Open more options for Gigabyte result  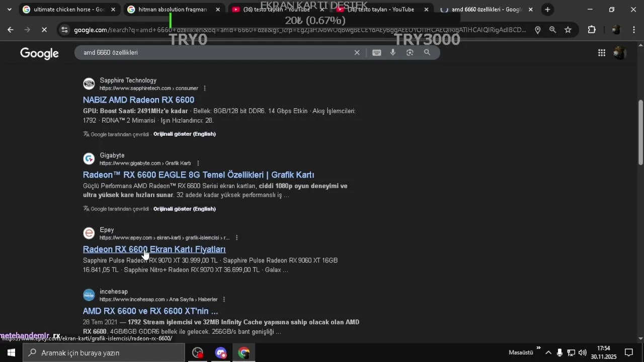198,163
